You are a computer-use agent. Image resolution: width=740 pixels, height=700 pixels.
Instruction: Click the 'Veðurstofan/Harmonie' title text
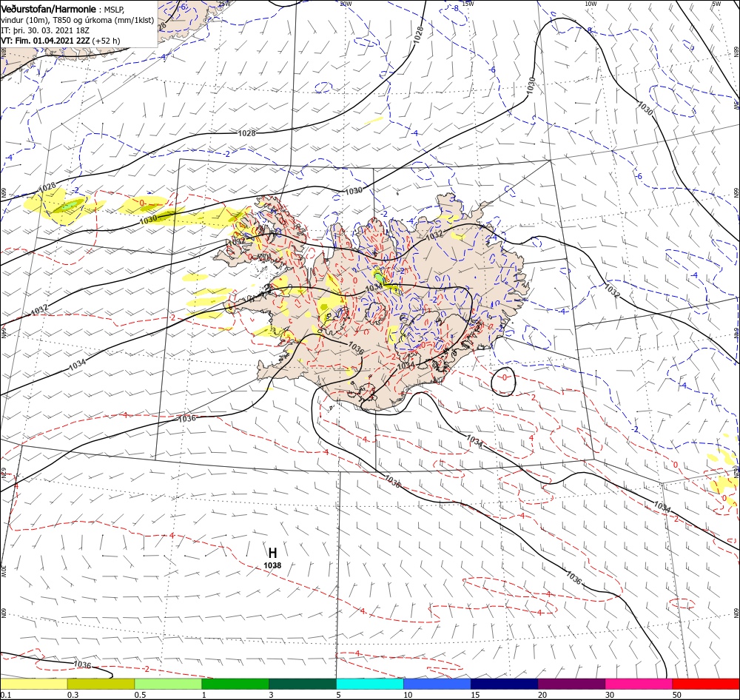tap(49, 9)
